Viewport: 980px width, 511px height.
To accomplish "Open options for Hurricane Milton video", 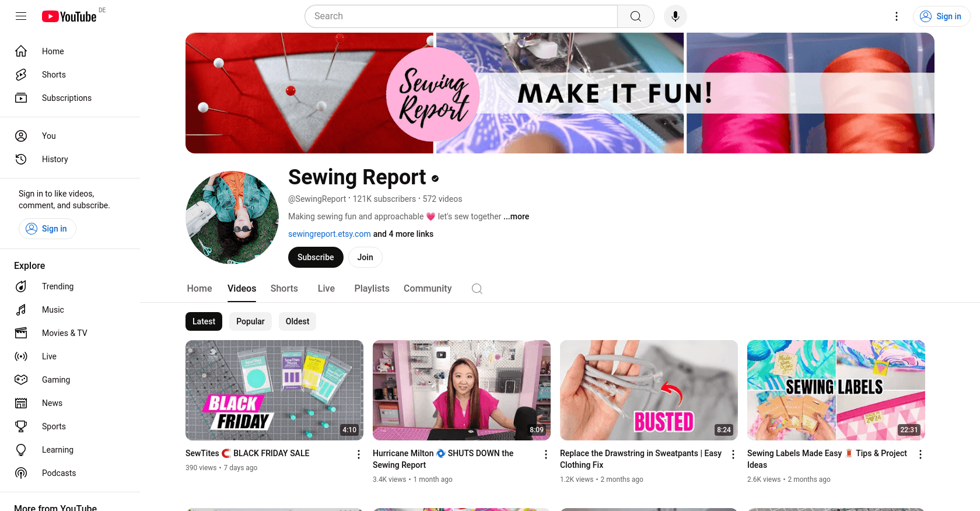I will (x=546, y=454).
